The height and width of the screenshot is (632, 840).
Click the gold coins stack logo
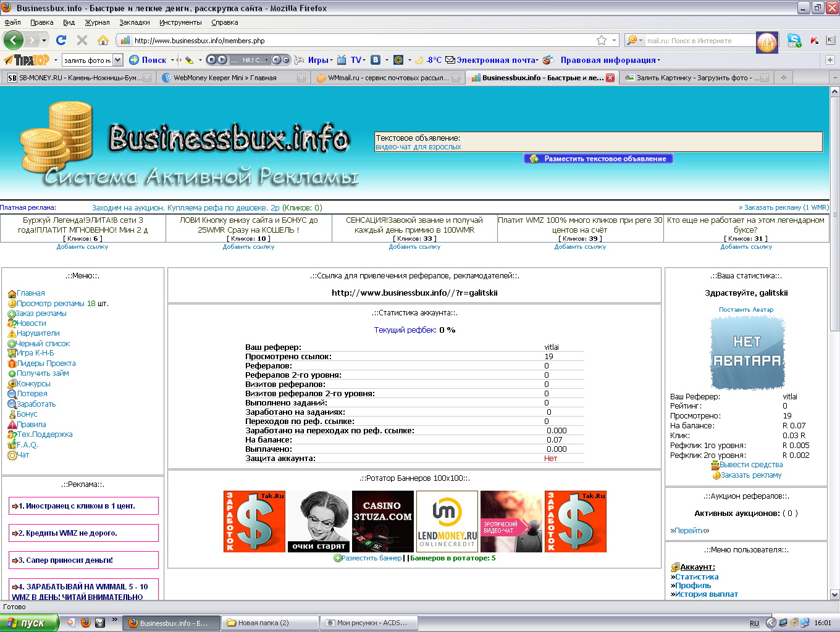point(57,138)
